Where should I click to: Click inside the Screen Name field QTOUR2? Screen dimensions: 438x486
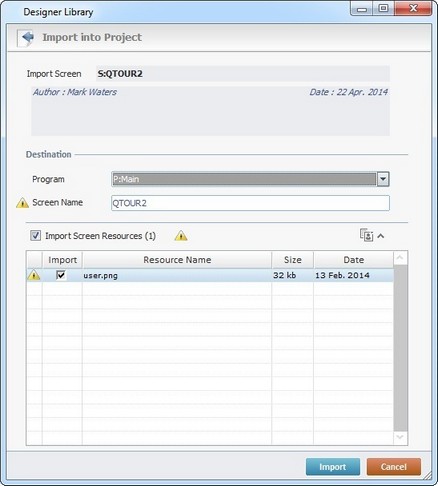(x=250, y=203)
